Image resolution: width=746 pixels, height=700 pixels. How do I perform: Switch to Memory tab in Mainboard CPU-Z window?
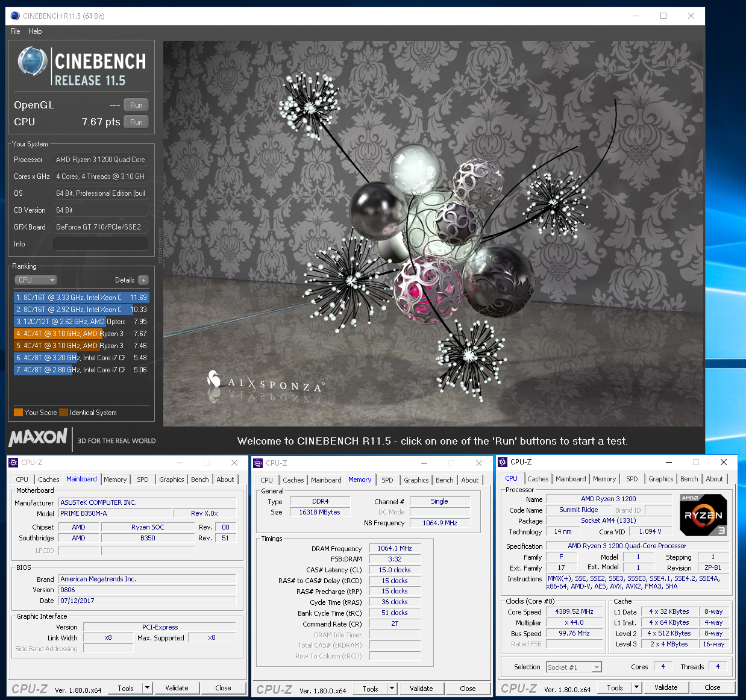tap(115, 480)
